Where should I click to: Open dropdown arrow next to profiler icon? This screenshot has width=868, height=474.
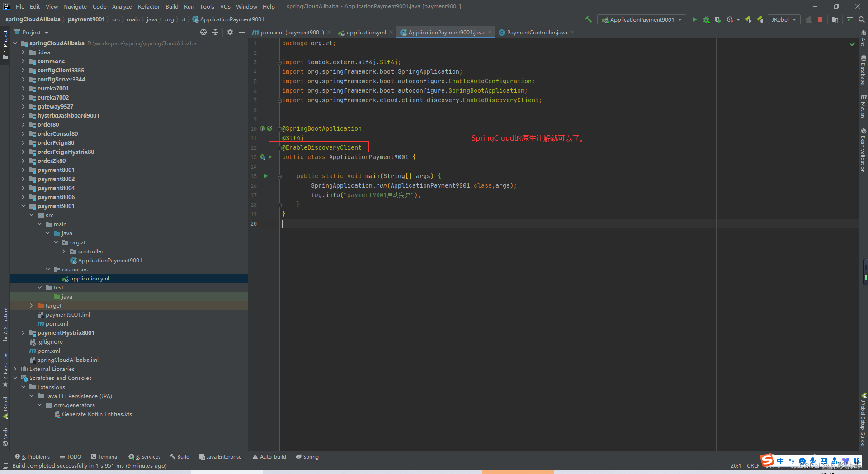(738, 19)
